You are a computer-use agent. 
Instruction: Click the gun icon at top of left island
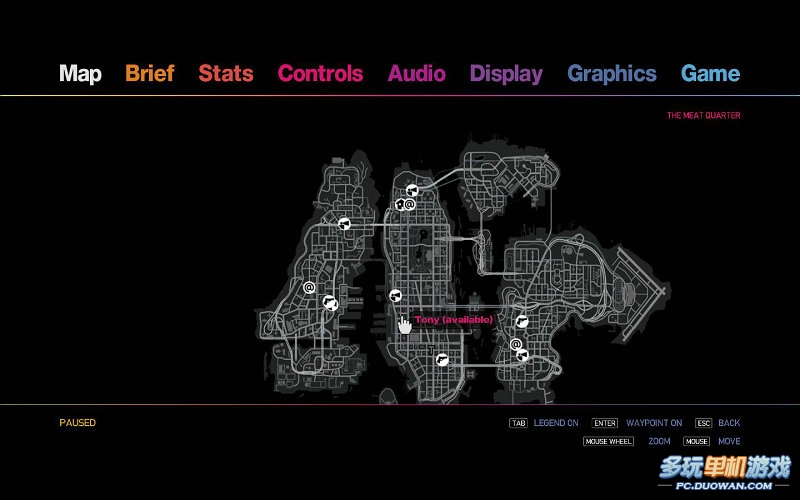[344, 224]
